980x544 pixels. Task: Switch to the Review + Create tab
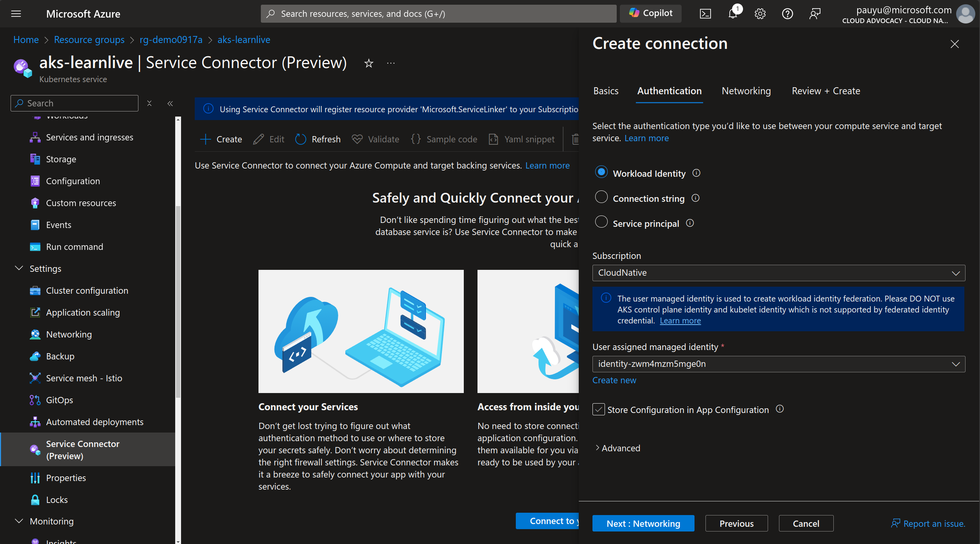[825, 90]
